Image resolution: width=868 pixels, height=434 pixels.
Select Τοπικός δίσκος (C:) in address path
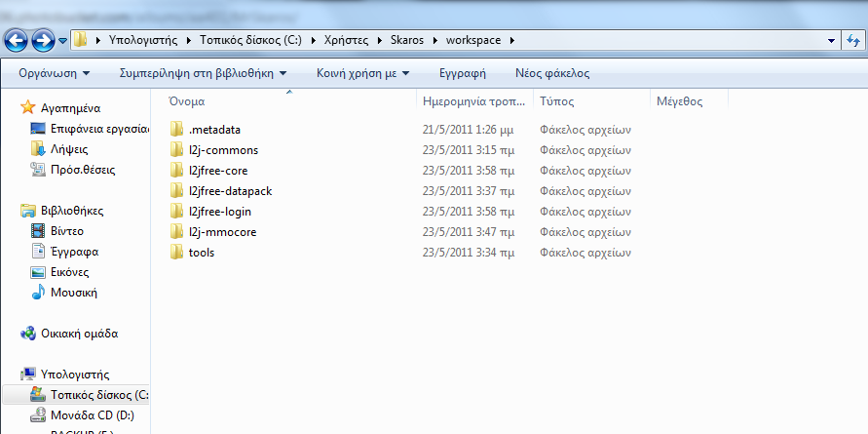tap(250, 40)
